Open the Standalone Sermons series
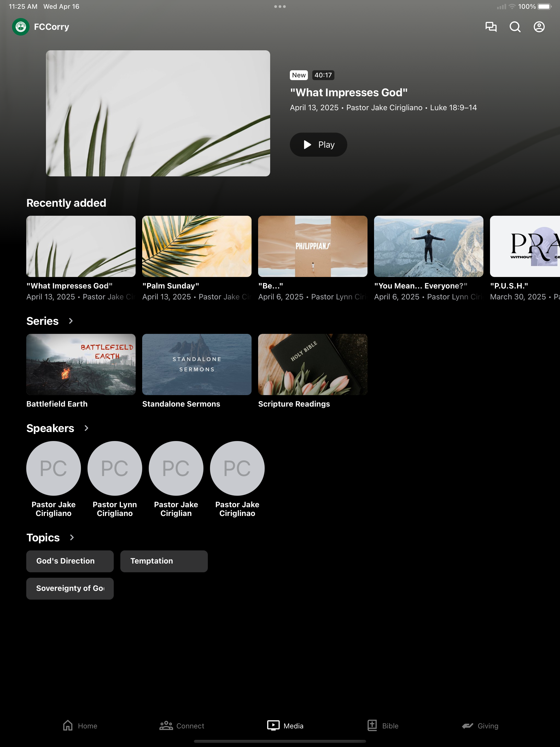The width and height of the screenshot is (560, 747). 197,364
